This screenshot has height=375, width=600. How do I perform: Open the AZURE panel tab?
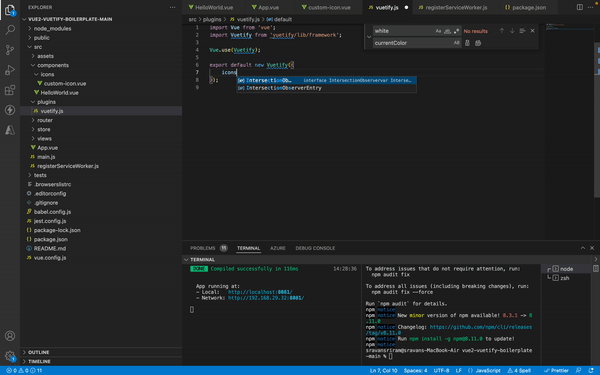[x=278, y=248]
